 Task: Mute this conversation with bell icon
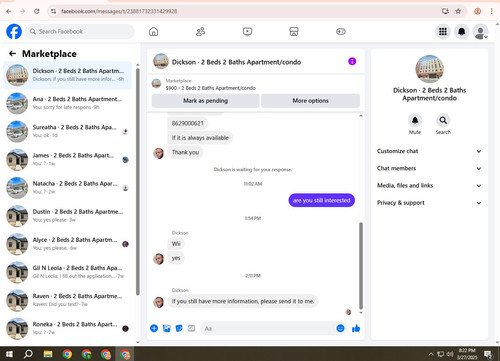coord(415,120)
